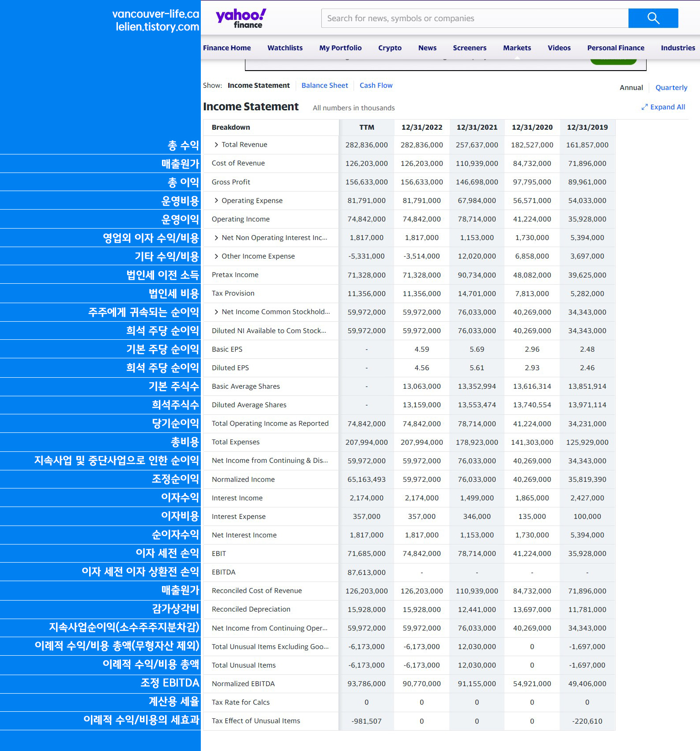The image size is (700, 751).
Task: Select Total Operating Income as Reported label
Action: click(270, 424)
